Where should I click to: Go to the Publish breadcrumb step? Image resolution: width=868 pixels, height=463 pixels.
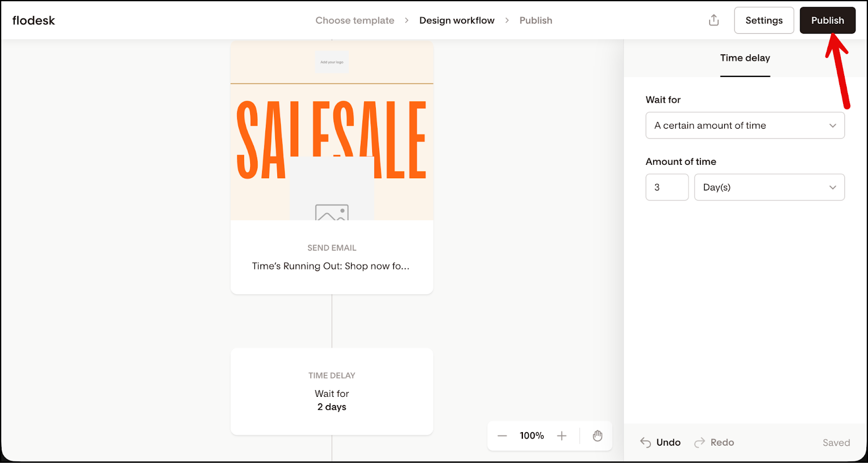(535, 21)
